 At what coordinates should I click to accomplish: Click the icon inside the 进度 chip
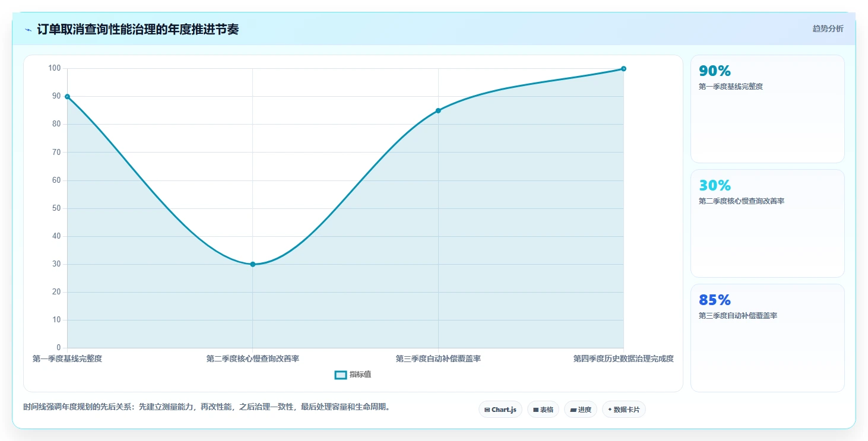pyautogui.click(x=573, y=410)
